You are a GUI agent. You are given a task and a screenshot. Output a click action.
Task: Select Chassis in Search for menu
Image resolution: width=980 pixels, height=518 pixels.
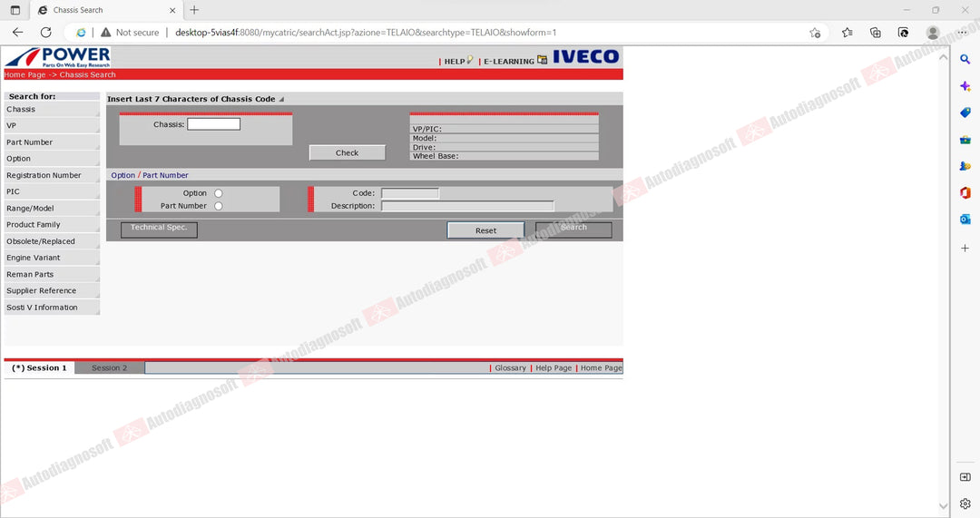[52, 110]
